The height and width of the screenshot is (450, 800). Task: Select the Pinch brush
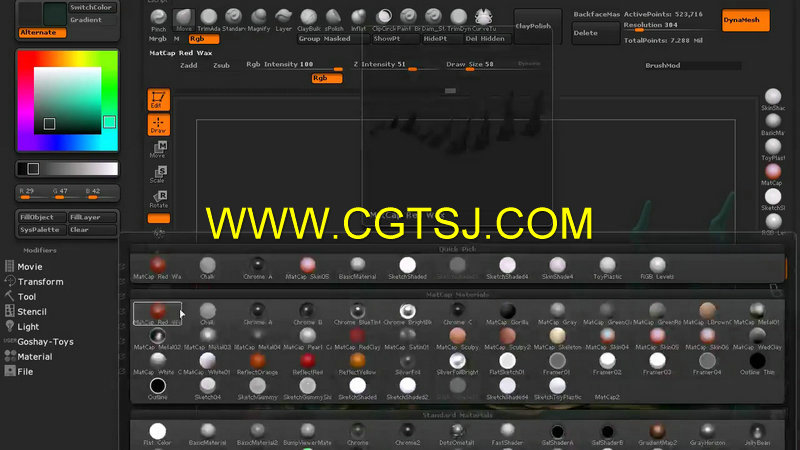[159, 18]
